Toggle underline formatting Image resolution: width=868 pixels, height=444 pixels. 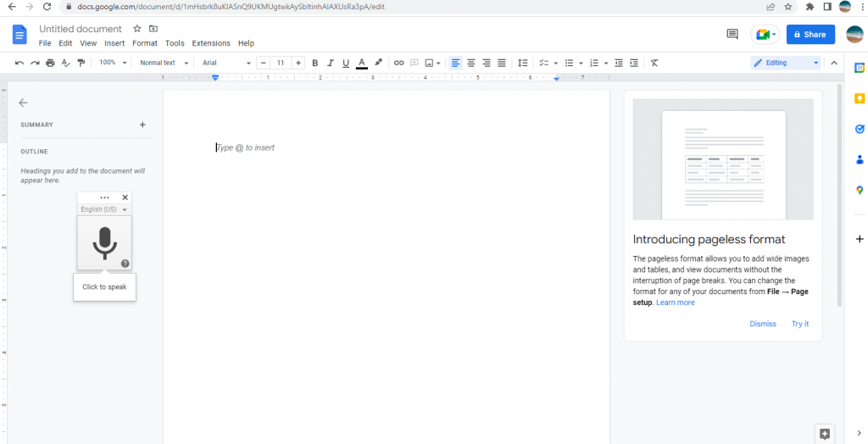pos(346,63)
